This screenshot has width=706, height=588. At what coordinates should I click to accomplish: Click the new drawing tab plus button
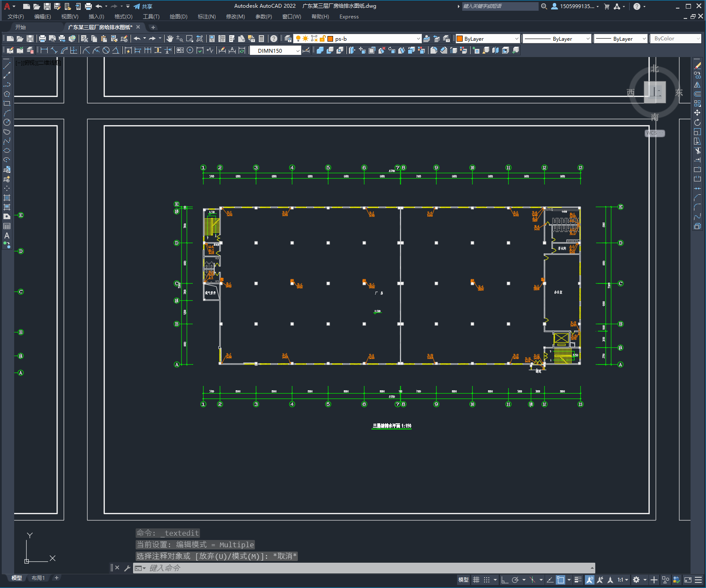(153, 27)
